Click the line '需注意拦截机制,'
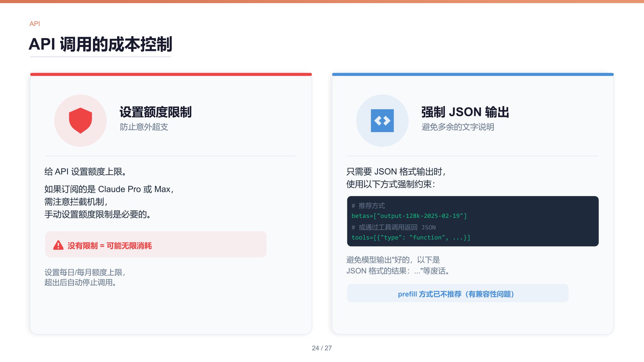 (75, 202)
